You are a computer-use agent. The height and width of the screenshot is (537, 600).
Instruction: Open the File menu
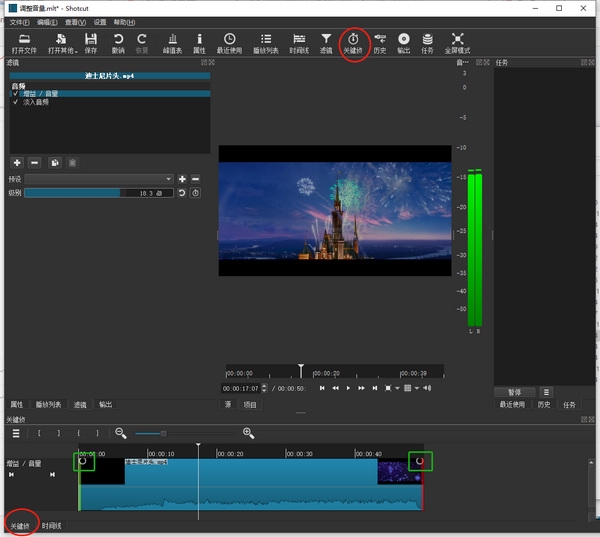(x=19, y=21)
